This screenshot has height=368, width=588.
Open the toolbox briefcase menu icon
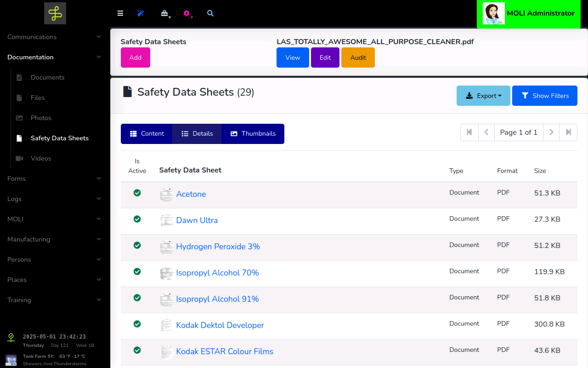(x=164, y=13)
